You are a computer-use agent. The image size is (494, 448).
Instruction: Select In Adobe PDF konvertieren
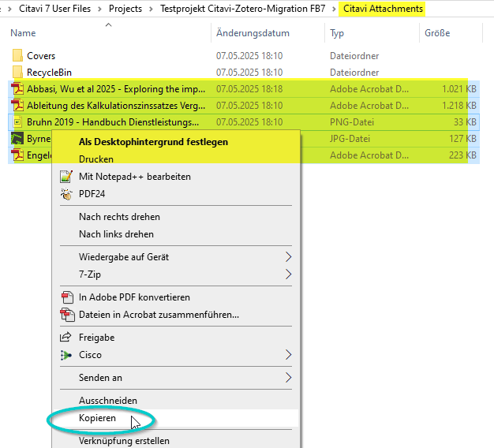pos(134,297)
